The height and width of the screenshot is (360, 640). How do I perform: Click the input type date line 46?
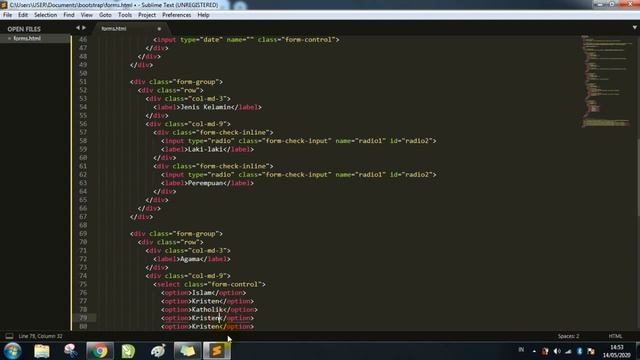(246, 40)
